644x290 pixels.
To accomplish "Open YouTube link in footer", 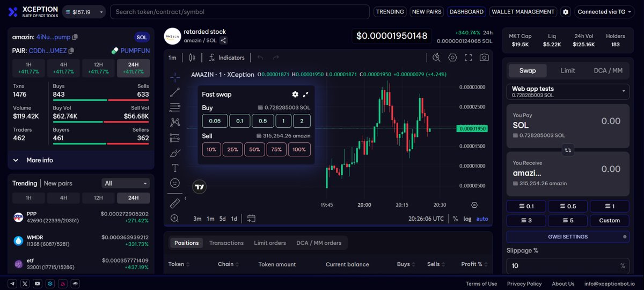I will (x=38, y=284).
